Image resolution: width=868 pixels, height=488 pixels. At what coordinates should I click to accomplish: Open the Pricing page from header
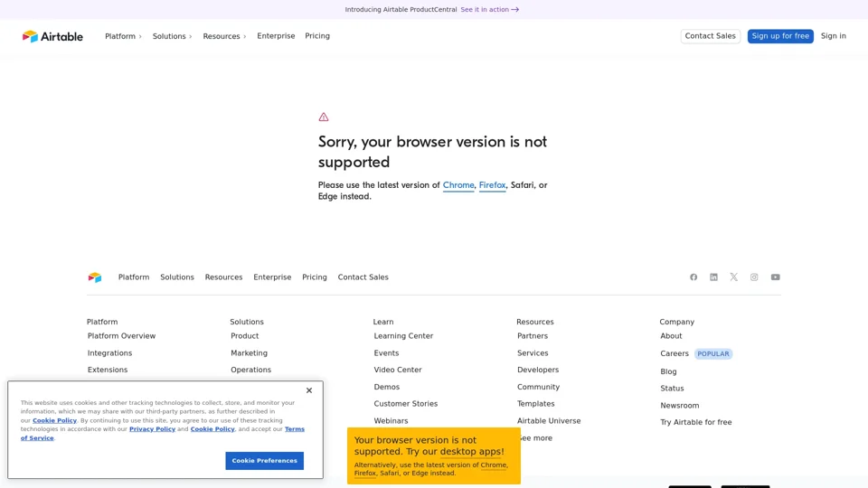coord(317,36)
